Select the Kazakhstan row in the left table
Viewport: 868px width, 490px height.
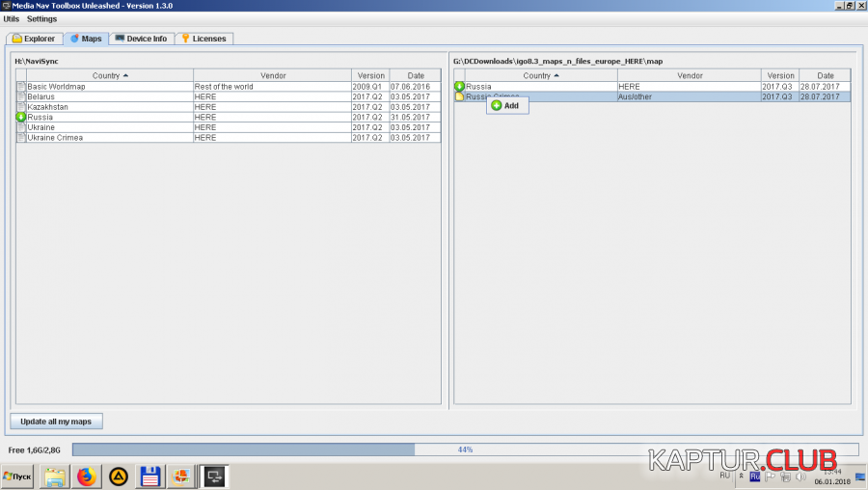point(106,107)
